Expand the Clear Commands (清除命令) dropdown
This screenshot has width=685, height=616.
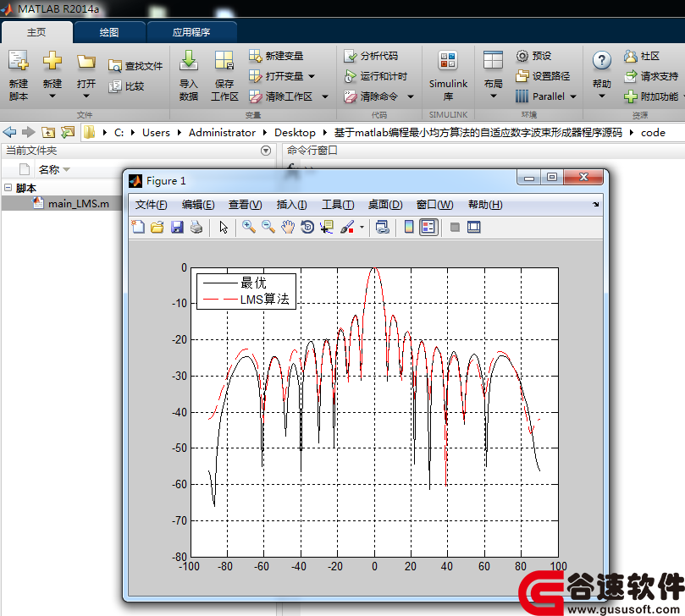[411, 96]
